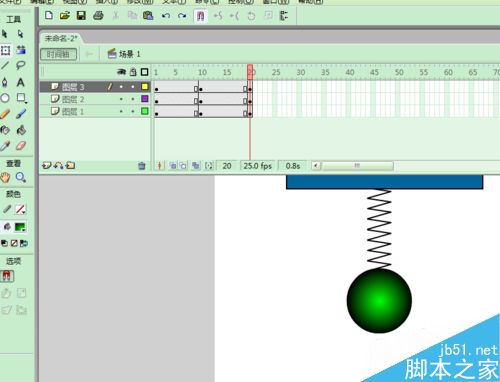The height and width of the screenshot is (382, 500).
Task: Click the timeline scrollbar left arrow
Action: pyautogui.click(x=316, y=165)
